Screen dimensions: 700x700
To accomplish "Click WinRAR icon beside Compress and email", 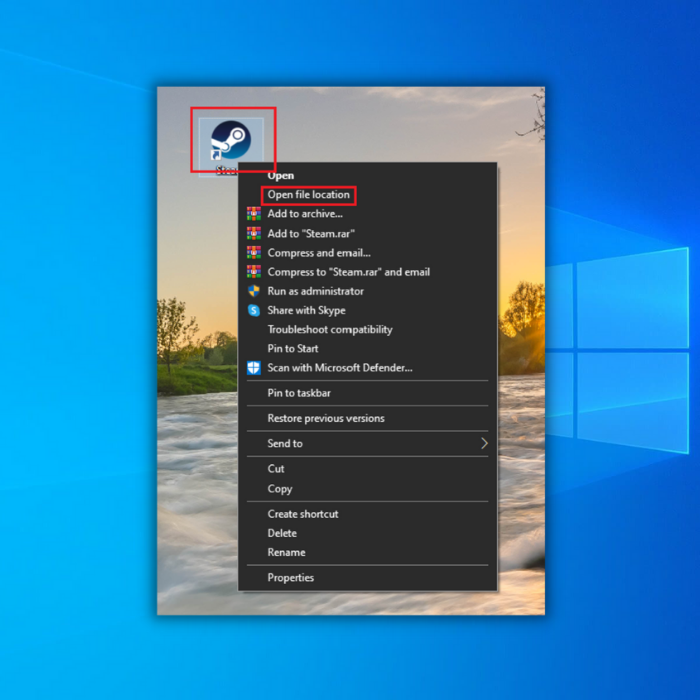I will tap(254, 253).
